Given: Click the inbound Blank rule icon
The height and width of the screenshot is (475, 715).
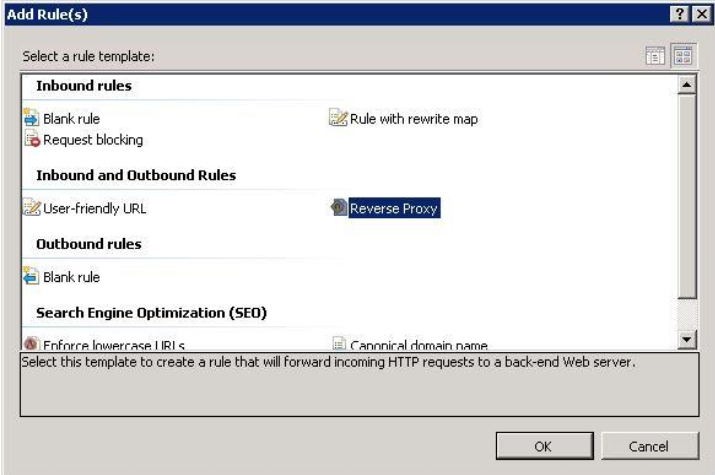Looking at the screenshot, I should (31, 118).
